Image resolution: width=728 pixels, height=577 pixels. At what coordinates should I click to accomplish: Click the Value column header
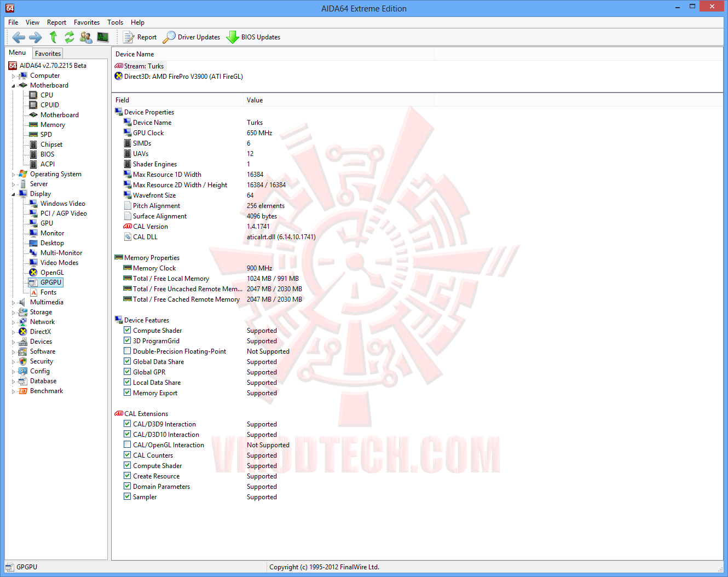click(339, 100)
